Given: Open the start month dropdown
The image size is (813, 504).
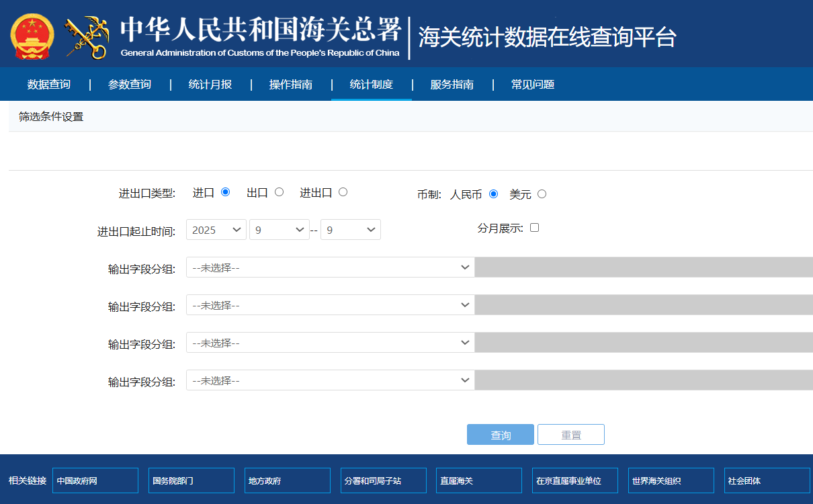Looking at the screenshot, I should (279, 230).
